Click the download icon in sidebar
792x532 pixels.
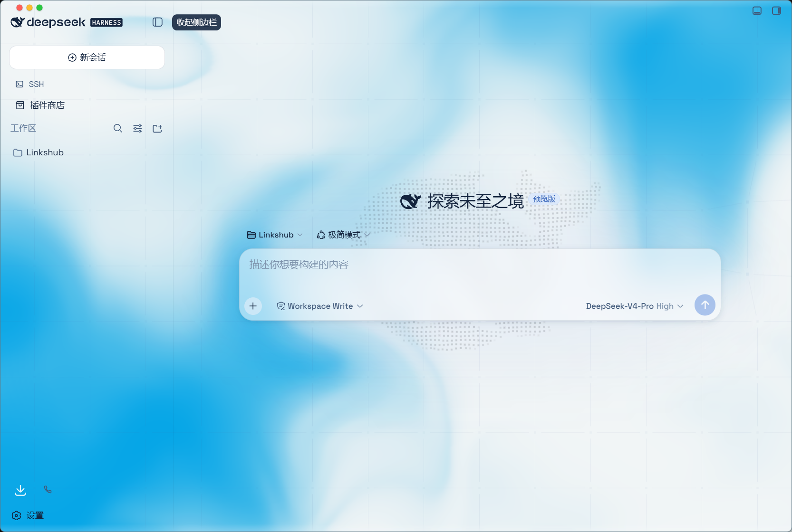tap(20, 490)
